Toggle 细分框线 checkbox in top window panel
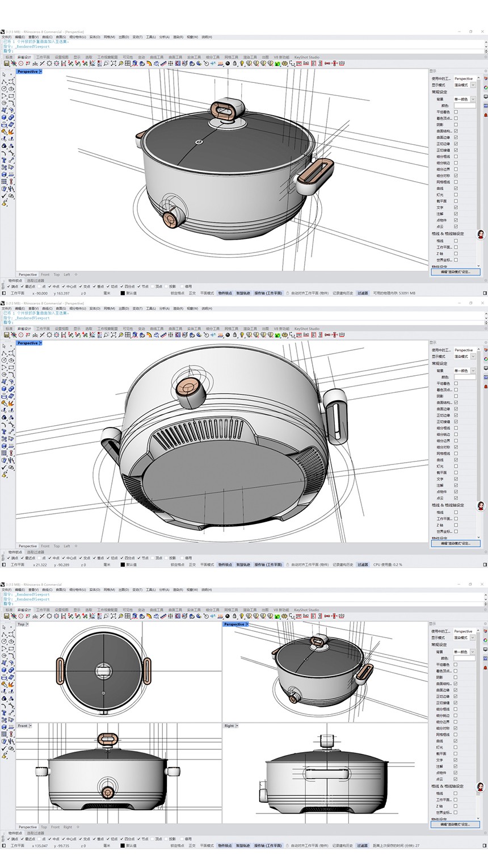The width and height of the screenshot is (488, 868). tap(456, 157)
